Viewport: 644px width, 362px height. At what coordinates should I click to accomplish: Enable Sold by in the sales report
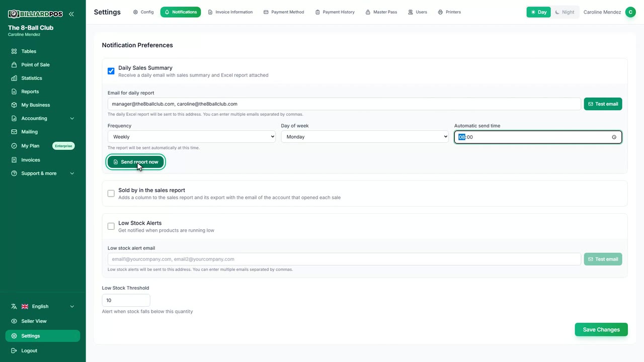click(x=111, y=194)
